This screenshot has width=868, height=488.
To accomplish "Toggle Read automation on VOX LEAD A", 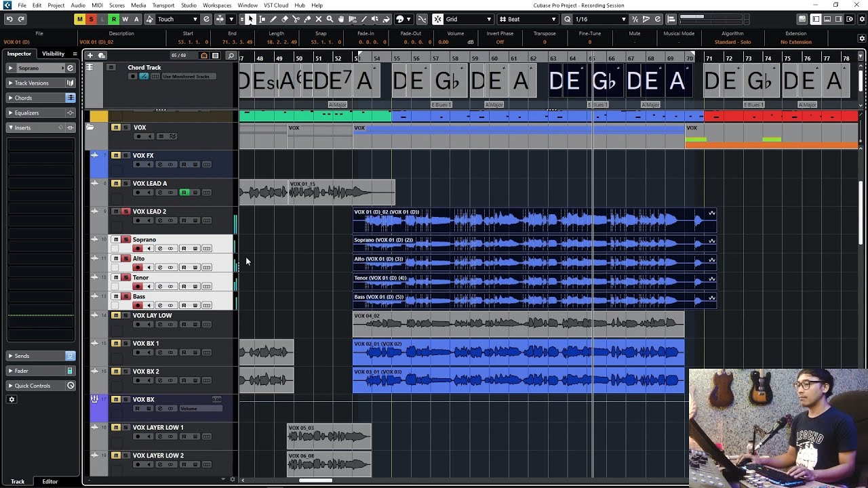I will (x=183, y=192).
